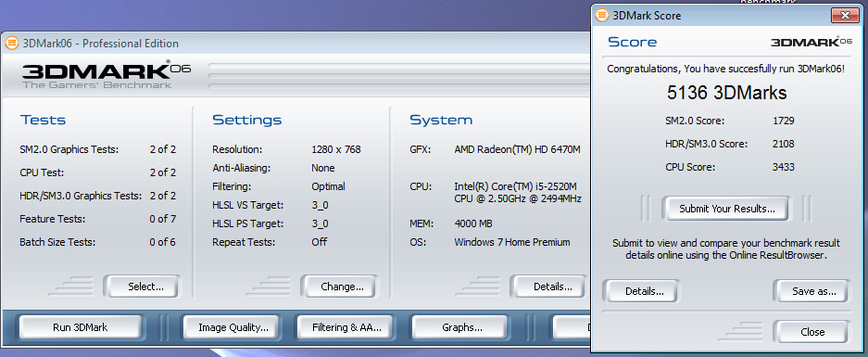Click the Congratulations message text

pyautogui.click(x=725, y=70)
